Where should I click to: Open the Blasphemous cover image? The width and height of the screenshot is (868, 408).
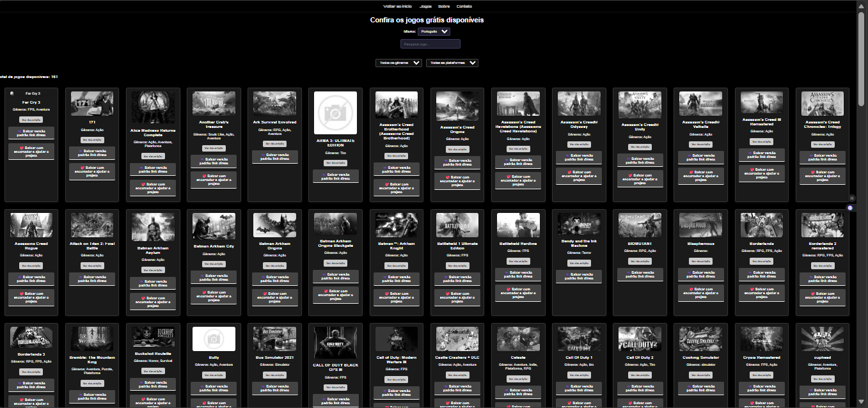coord(701,225)
